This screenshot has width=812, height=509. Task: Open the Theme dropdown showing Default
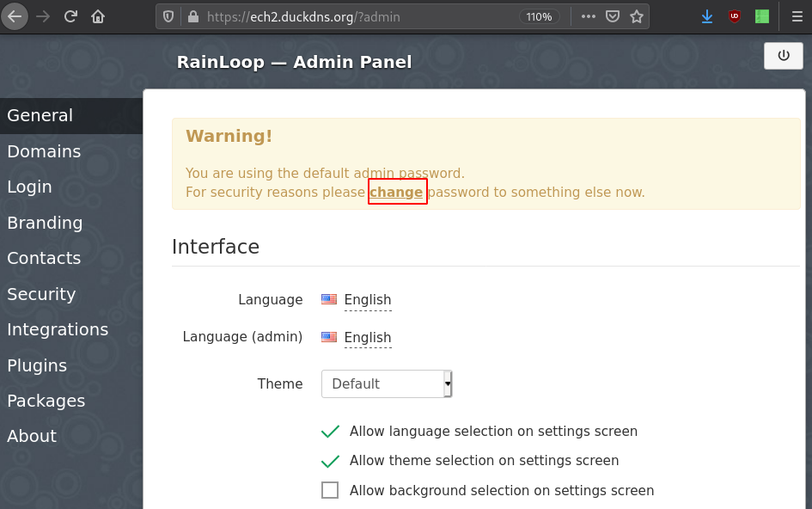tap(387, 384)
